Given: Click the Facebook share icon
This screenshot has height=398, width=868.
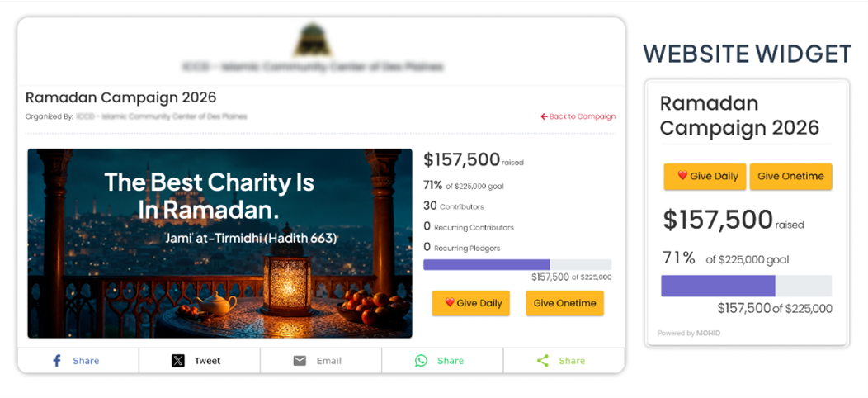Looking at the screenshot, I should tap(57, 361).
